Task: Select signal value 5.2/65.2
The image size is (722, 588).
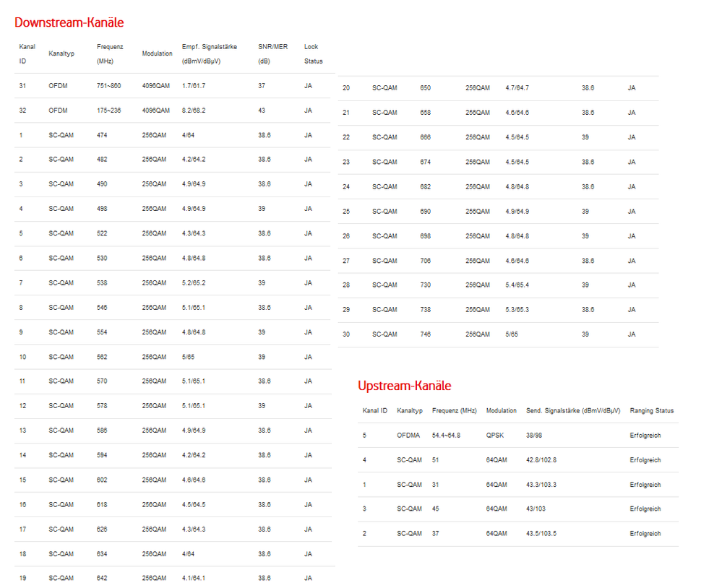Action: pos(194,283)
